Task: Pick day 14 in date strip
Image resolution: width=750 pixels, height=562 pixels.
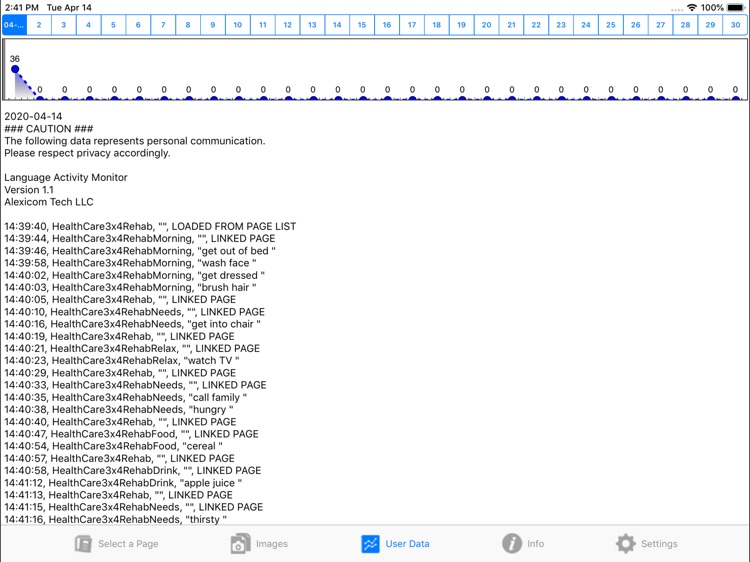Action: 337,25
